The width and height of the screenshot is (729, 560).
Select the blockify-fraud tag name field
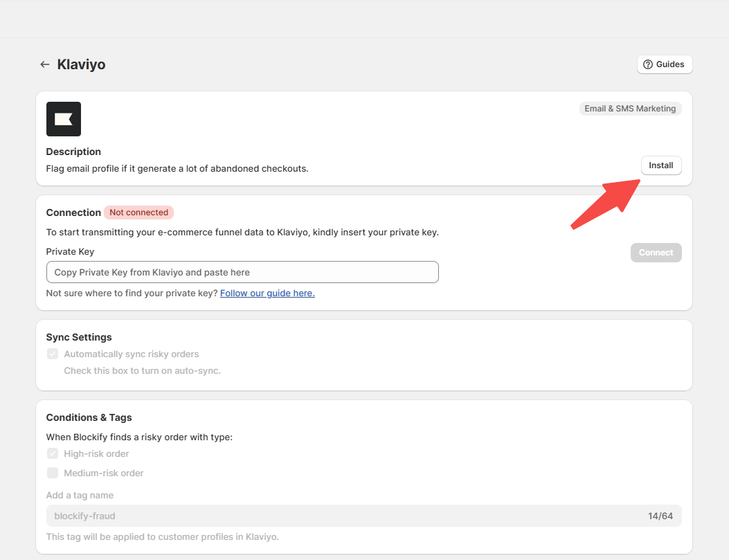[277, 515]
